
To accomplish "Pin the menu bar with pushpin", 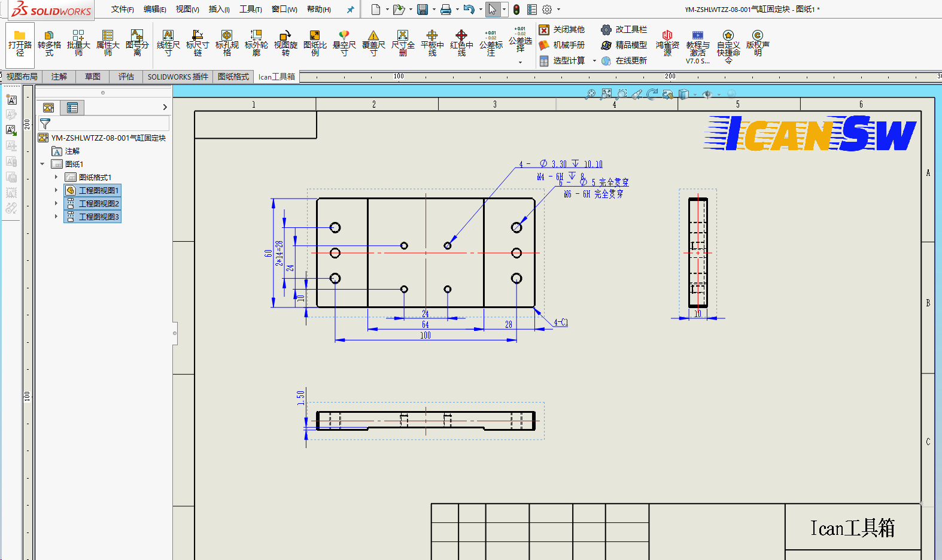I will tap(350, 10).
